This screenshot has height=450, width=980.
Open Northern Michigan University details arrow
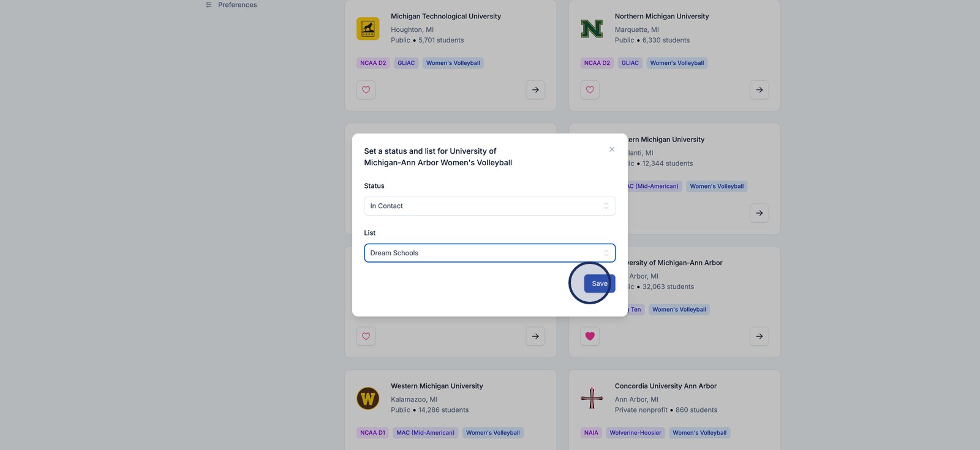pos(759,90)
